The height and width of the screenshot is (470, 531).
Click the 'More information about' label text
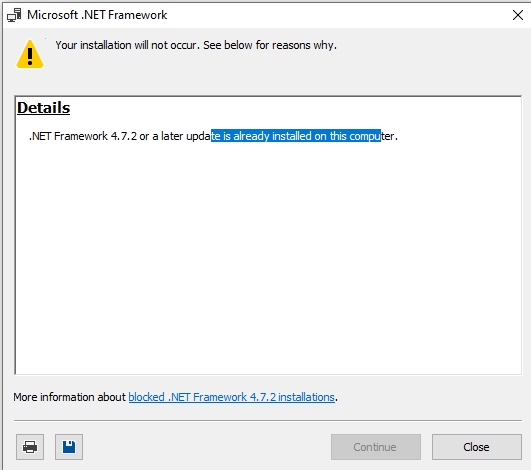pyautogui.click(x=69, y=397)
